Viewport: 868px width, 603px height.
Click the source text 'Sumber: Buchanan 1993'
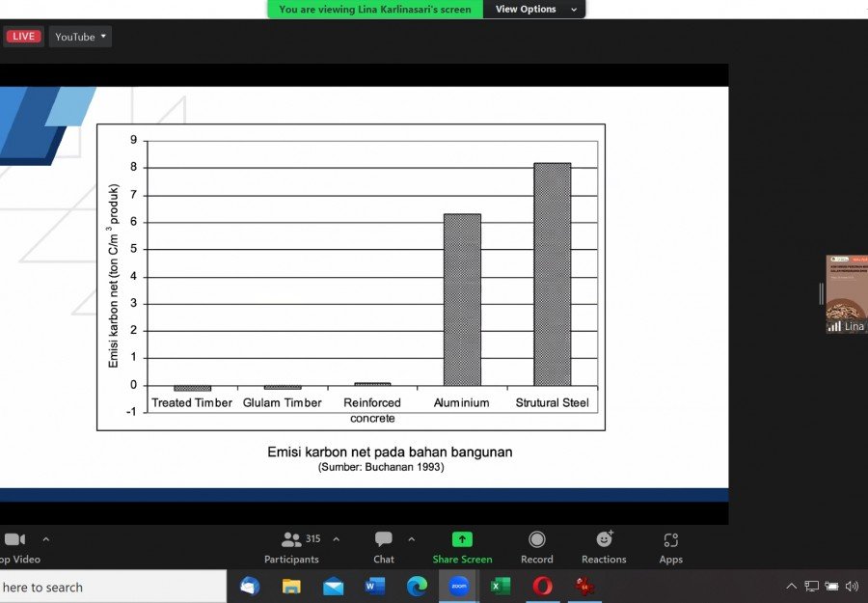[x=381, y=467]
